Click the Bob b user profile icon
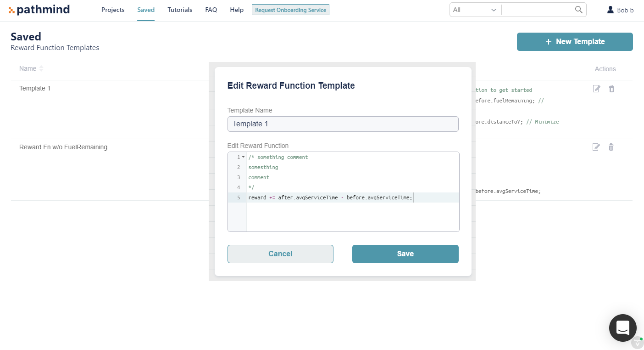 pos(611,10)
